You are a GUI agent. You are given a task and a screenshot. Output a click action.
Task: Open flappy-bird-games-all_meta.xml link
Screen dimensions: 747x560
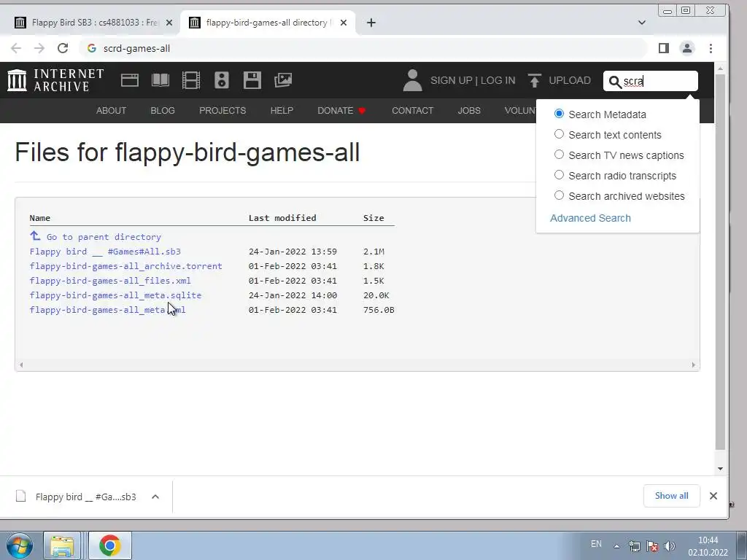click(x=108, y=310)
